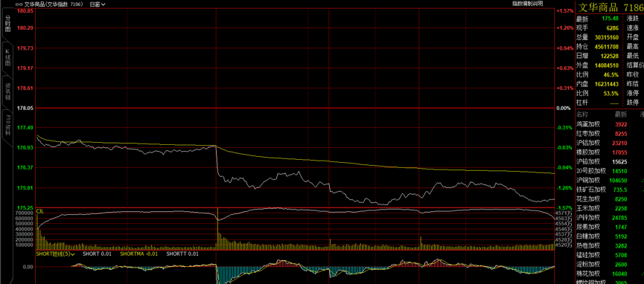This screenshot has height=284, width=644.
Task: Click the 0.00% percent axis label
Action: pos(564,109)
